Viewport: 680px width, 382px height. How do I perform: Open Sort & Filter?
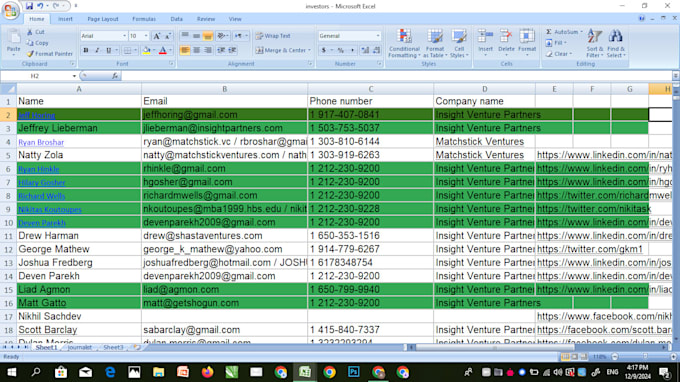click(x=594, y=43)
